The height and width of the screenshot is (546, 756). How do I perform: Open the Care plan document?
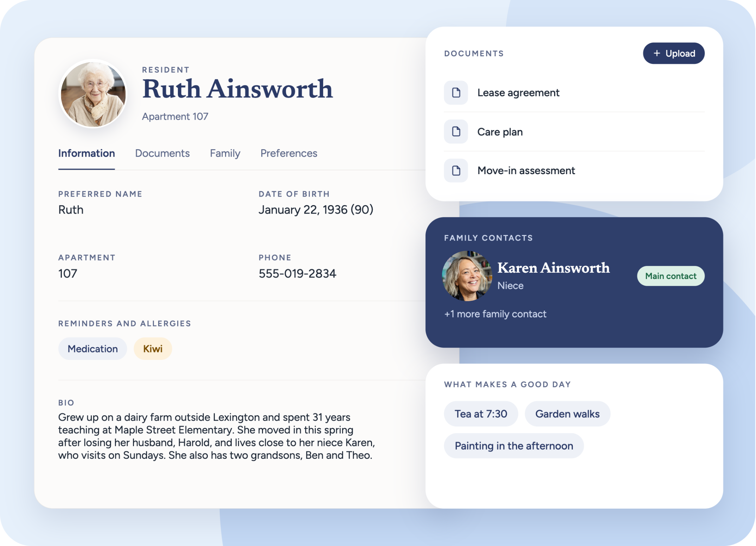574,132
